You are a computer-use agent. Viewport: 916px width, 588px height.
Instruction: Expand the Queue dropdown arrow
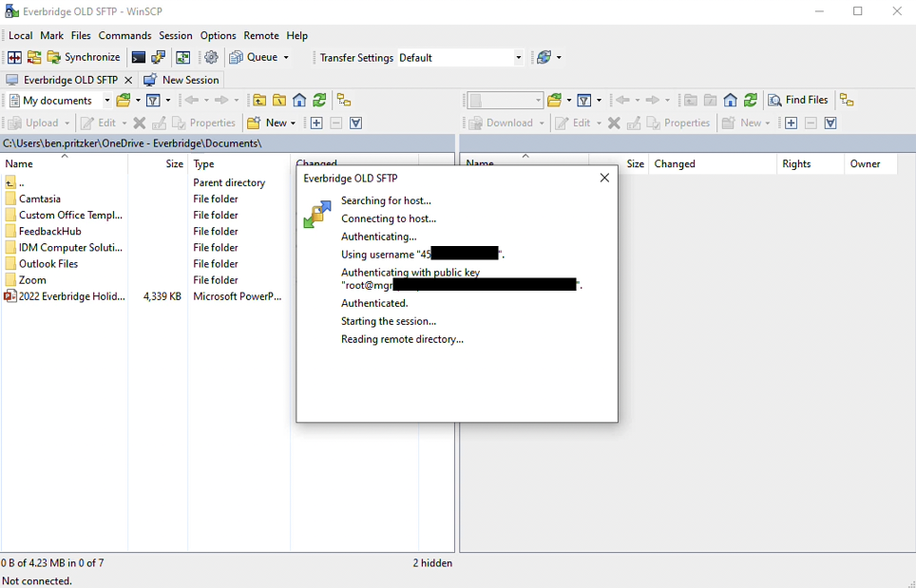click(286, 58)
